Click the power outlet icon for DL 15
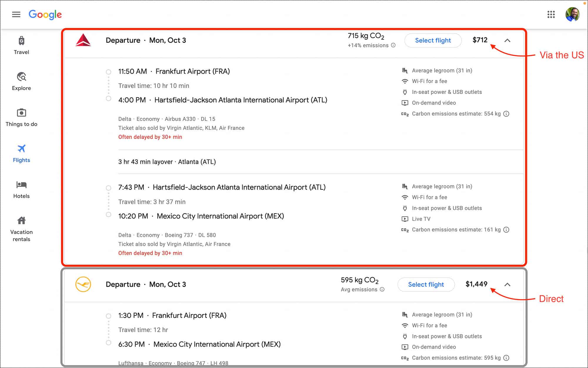 tap(405, 92)
